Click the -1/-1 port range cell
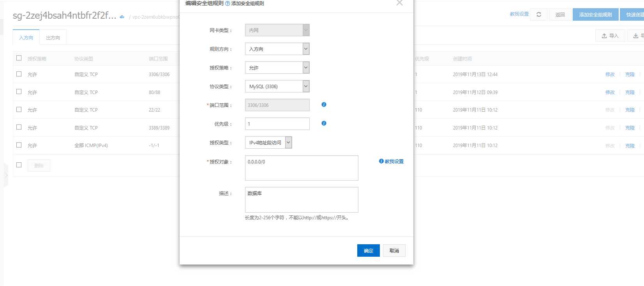 click(154, 145)
